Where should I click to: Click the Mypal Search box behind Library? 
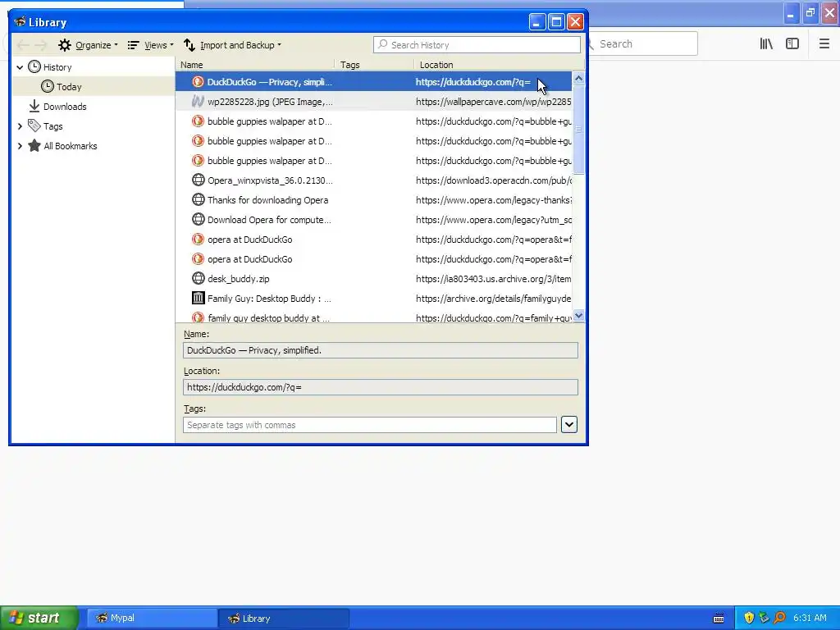click(x=643, y=44)
